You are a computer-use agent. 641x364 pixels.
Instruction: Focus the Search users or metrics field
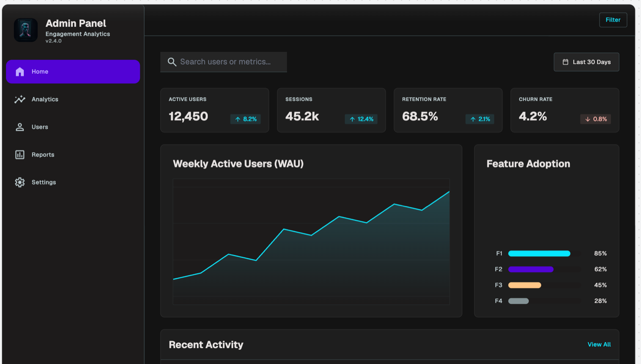click(223, 62)
